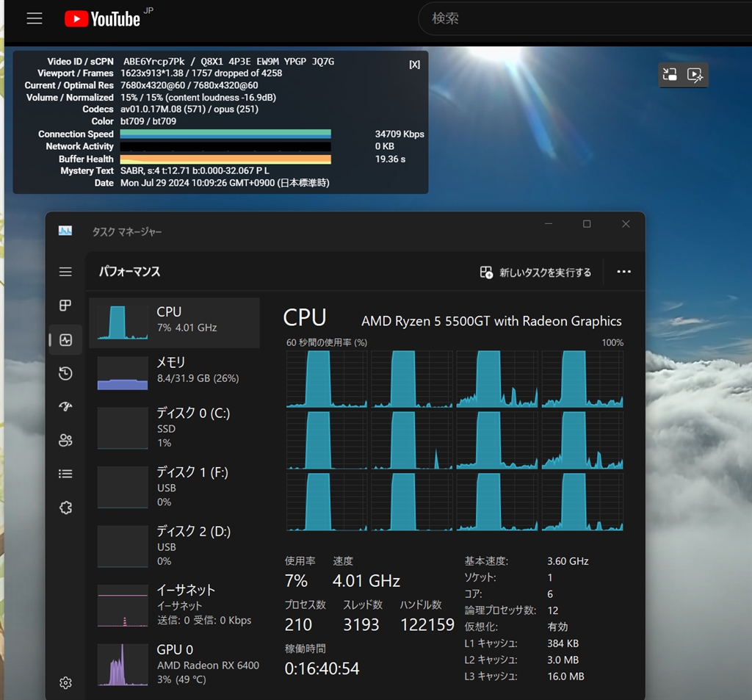Select the Performance page icon in sidebar
752x700 pixels.
65,339
